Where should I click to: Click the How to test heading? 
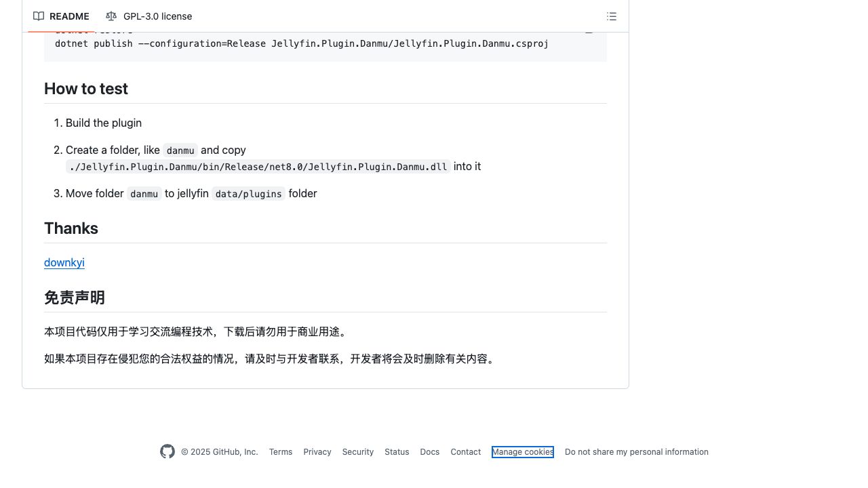(x=85, y=89)
